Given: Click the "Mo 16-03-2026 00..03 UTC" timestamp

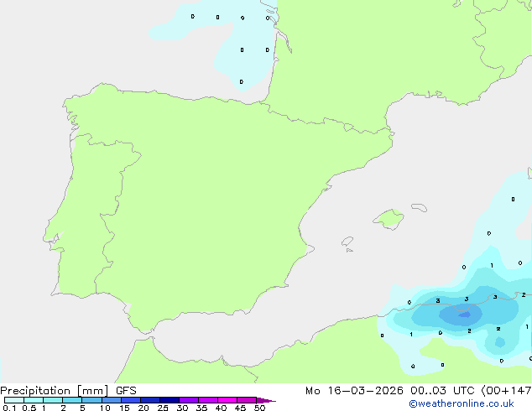Looking at the screenshot, I should pyautogui.click(x=390, y=391).
